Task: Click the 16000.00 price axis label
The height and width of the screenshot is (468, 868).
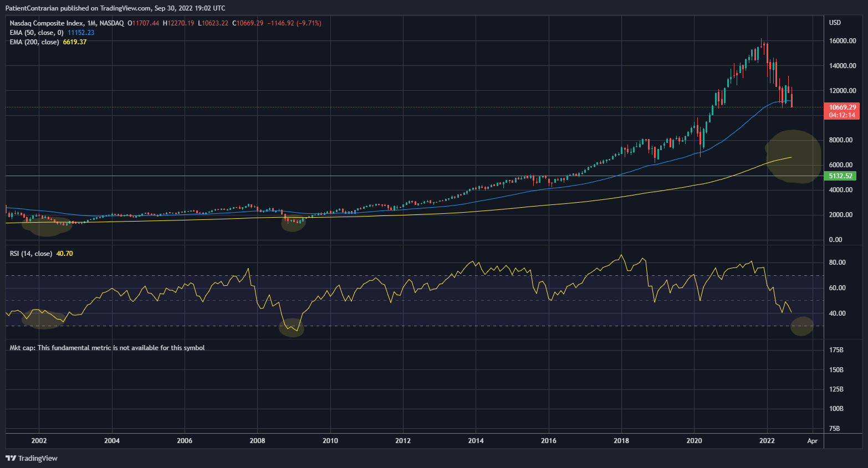Action: pos(843,41)
